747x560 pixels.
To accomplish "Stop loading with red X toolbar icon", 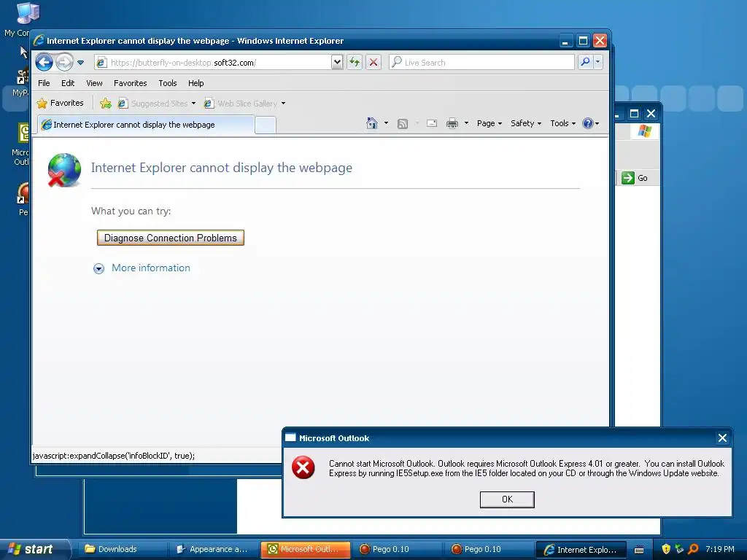I will coord(373,63).
